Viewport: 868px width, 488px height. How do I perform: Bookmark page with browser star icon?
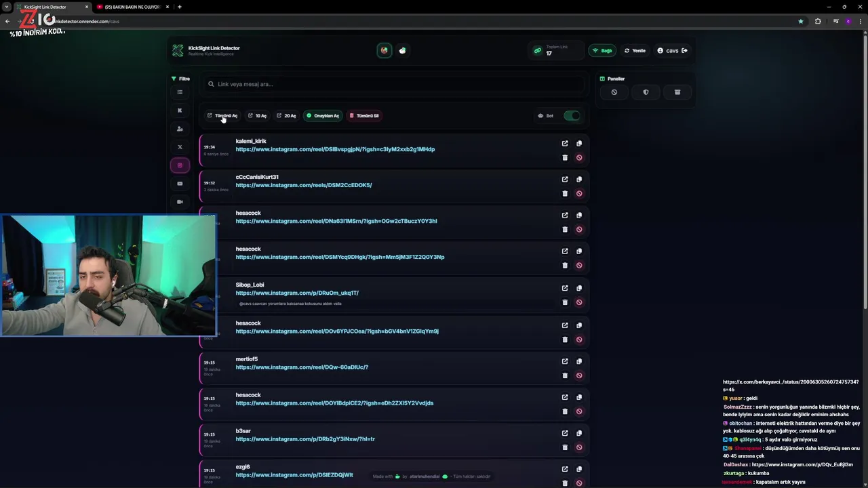point(801,22)
